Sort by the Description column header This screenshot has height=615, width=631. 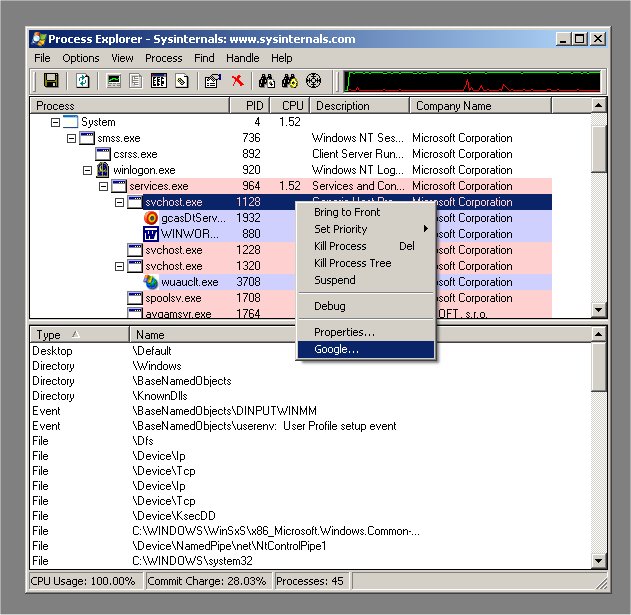coord(359,105)
